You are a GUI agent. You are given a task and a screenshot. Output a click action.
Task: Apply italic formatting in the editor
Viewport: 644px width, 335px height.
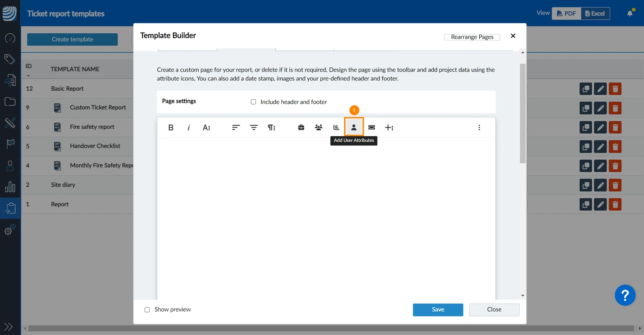pyautogui.click(x=188, y=127)
